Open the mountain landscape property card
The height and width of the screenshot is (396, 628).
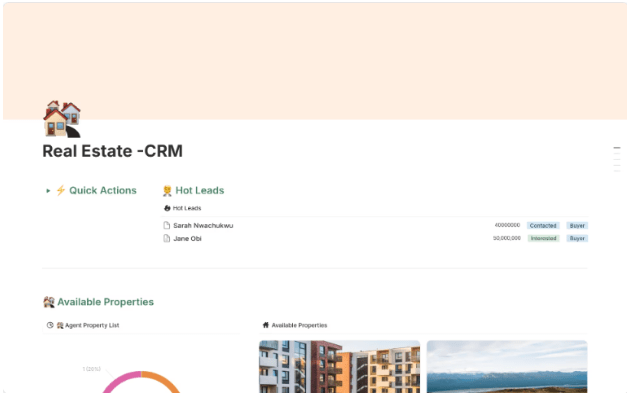[507, 366]
